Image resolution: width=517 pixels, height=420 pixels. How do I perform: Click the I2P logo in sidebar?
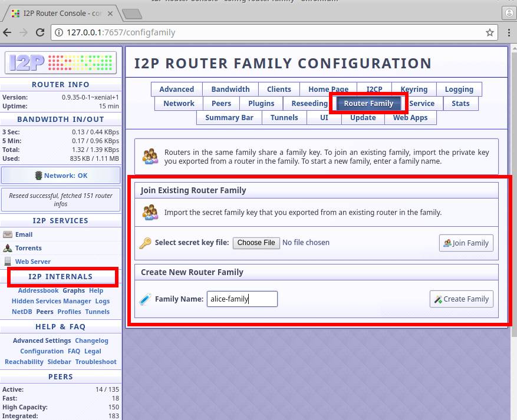point(61,62)
